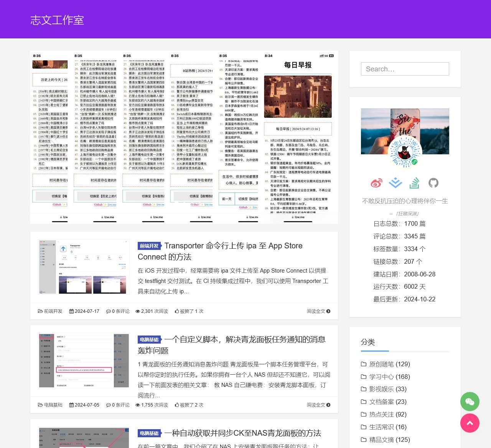Click the folder icon next to 电脑基础 meta at 2024-07-05
The width and height of the screenshot is (491, 448).
[x=40, y=405]
